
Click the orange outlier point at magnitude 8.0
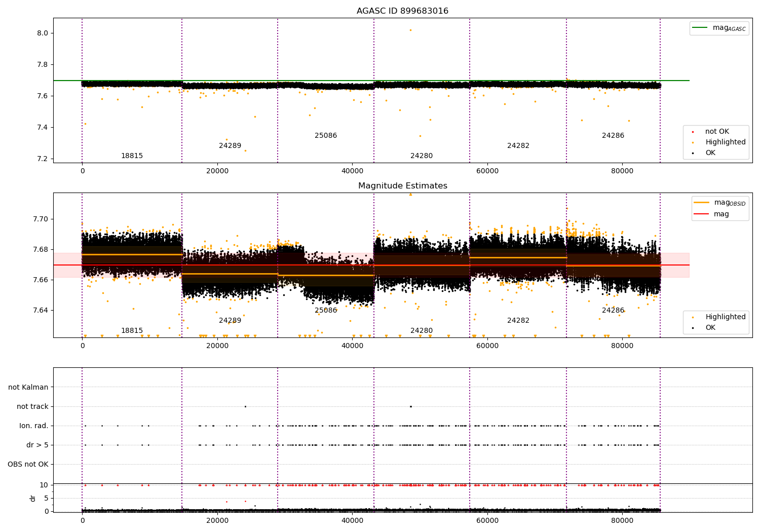coord(410,30)
